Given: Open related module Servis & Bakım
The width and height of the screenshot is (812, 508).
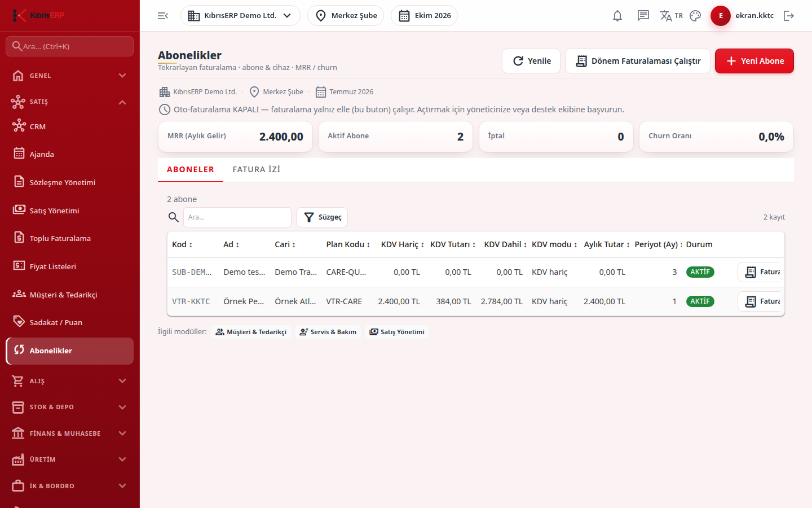Looking at the screenshot, I should tap(328, 332).
